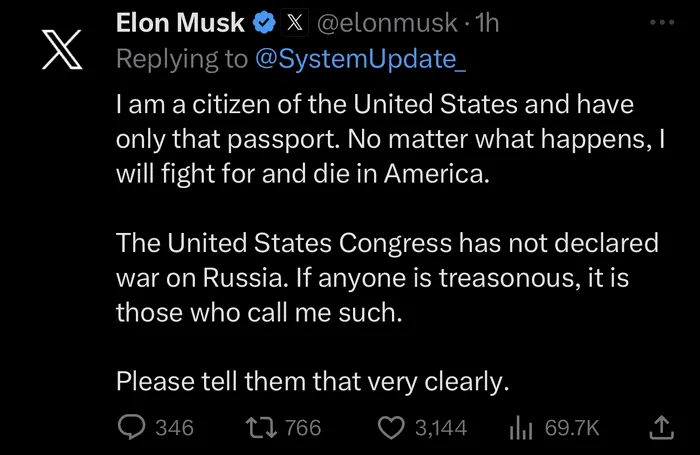Click the share upload arrow icon

(x=660, y=427)
